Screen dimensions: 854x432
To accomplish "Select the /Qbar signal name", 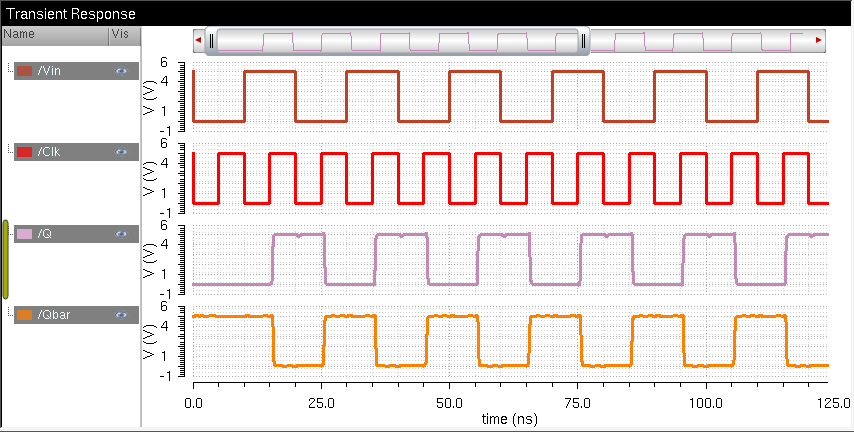I will click(x=54, y=315).
